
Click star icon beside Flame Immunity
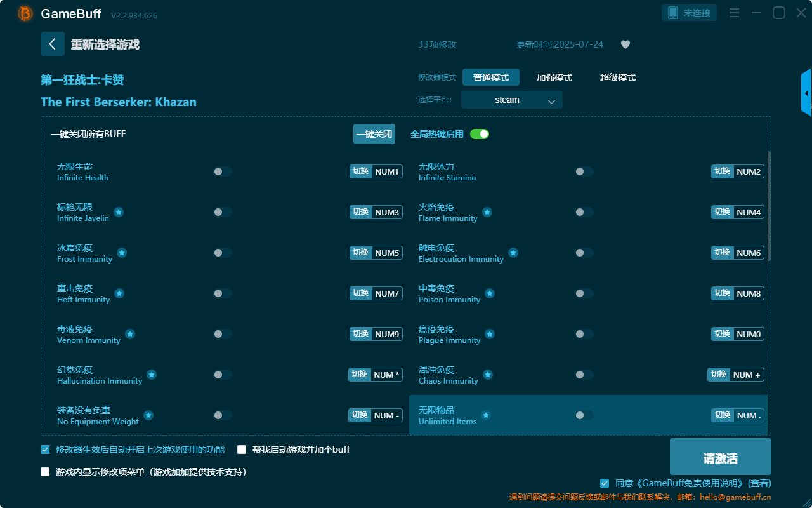pyautogui.click(x=487, y=212)
